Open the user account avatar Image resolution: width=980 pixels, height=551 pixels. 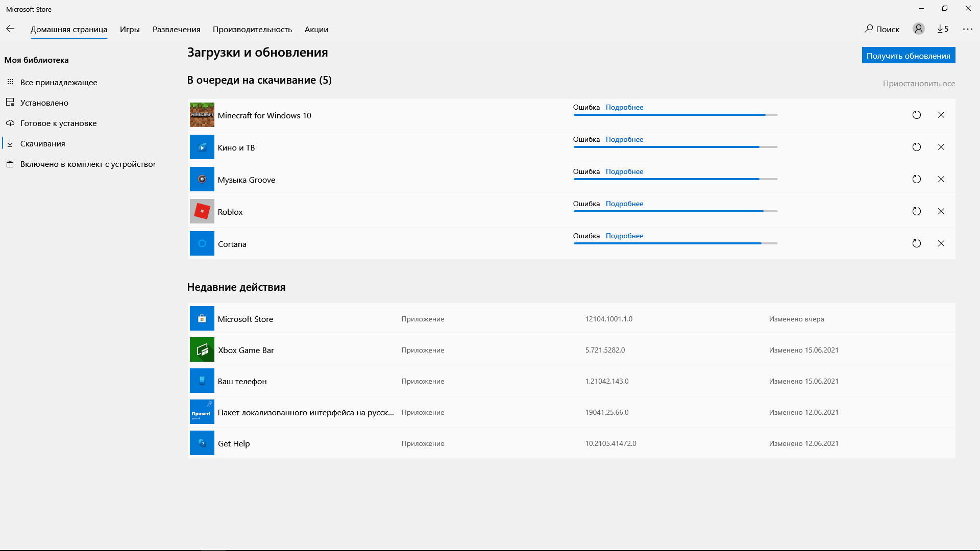(x=918, y=29)
